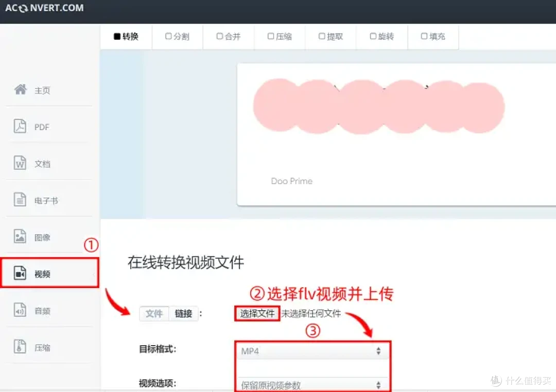Switch source to 链接
This screenshot has height=392, width=556.
pyautogui.click(x=183, y=314)
